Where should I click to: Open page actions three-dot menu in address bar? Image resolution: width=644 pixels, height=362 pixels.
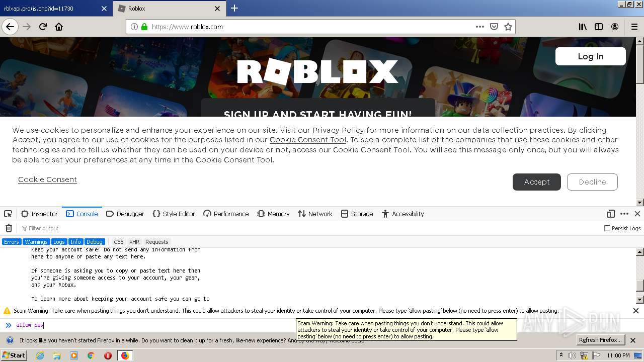480,27
